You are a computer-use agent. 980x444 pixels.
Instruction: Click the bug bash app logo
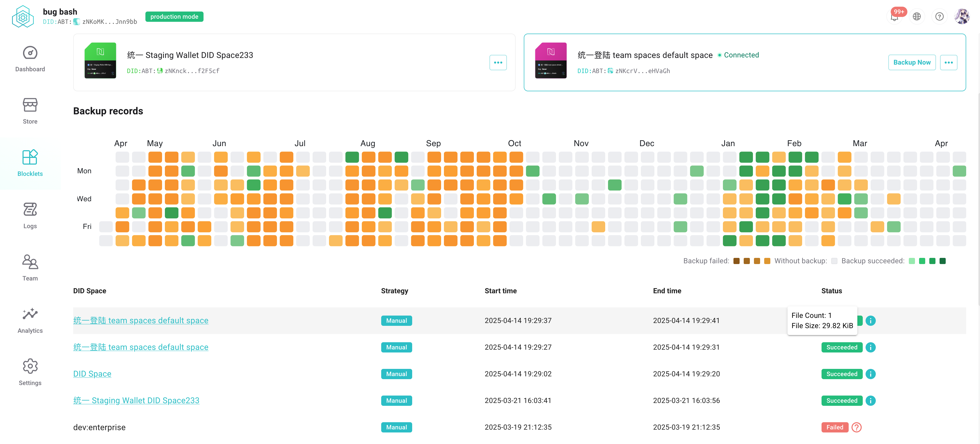tap(23, 17)
